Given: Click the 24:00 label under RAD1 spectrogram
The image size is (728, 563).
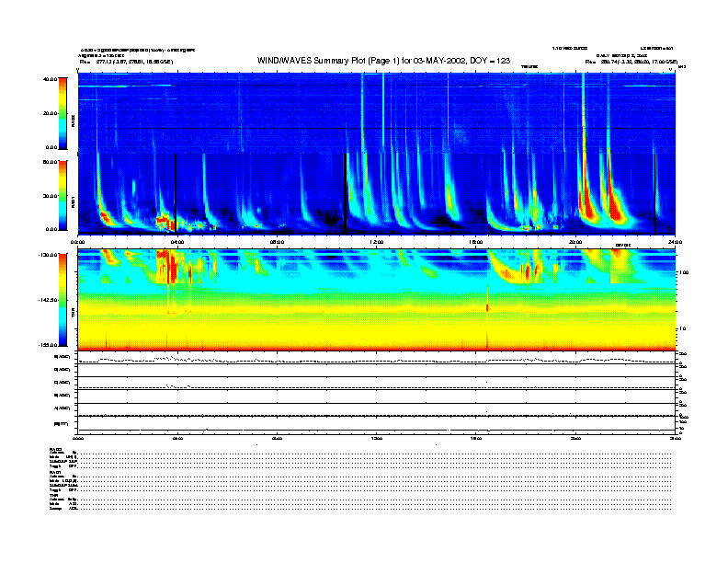Looking at the screenshot, I should (675, 242).
